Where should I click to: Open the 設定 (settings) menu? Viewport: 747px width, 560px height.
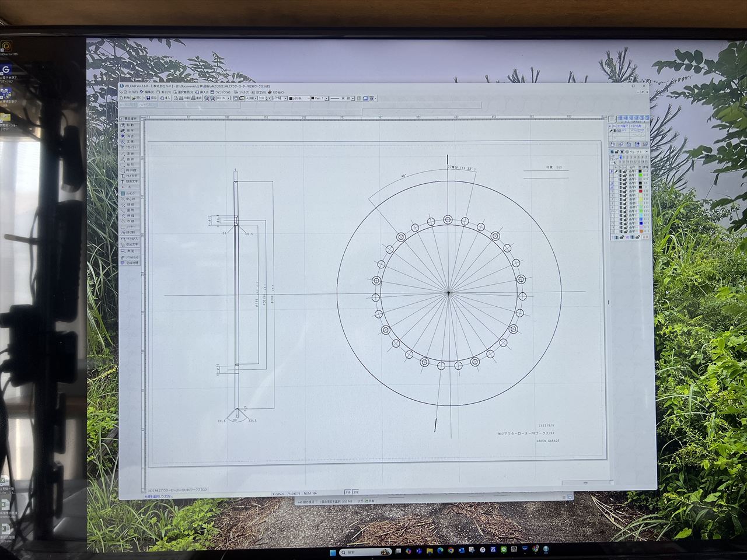[x=260, y=92]
